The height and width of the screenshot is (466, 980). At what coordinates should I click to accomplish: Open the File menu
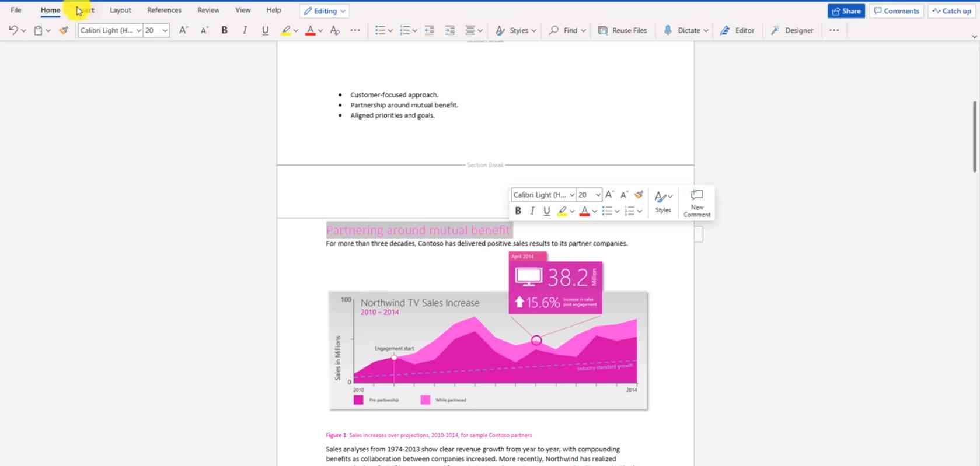click(x=16, y=10)
